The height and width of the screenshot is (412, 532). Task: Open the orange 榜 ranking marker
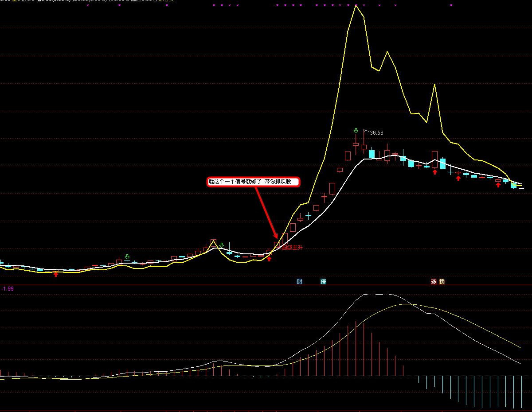pyautogui.click(x=442, y=281)
